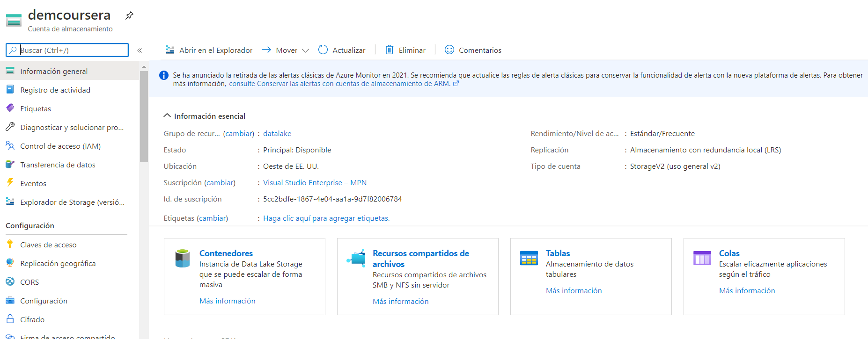Image resolution: width=868 pixels, height=339 pixels.
Task: Click the Recursos compartidos de archivos icon
Action: [356, 258]
